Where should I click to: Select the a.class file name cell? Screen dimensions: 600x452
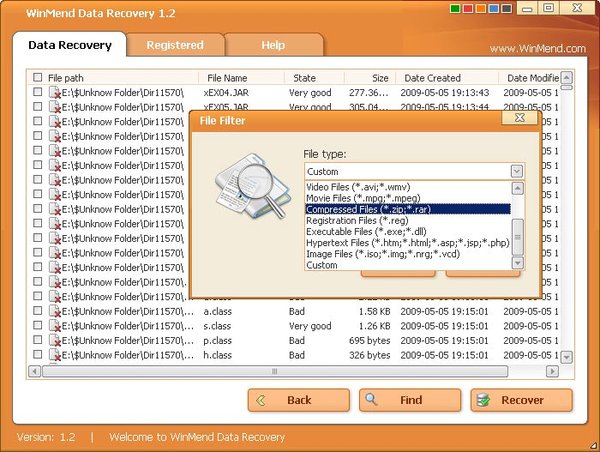(218, 312)
